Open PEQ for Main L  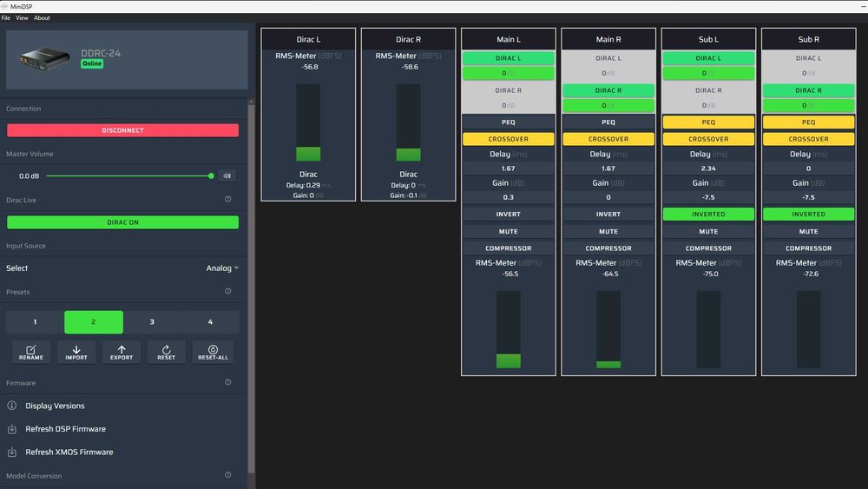tap(508, 122)
